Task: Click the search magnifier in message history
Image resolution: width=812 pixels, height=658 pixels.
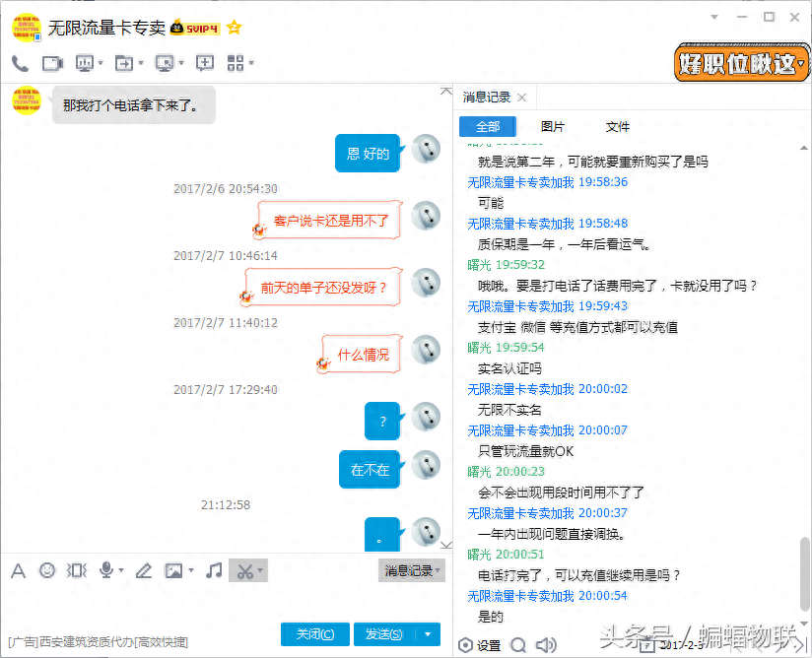Action: [x=518, y=645]
